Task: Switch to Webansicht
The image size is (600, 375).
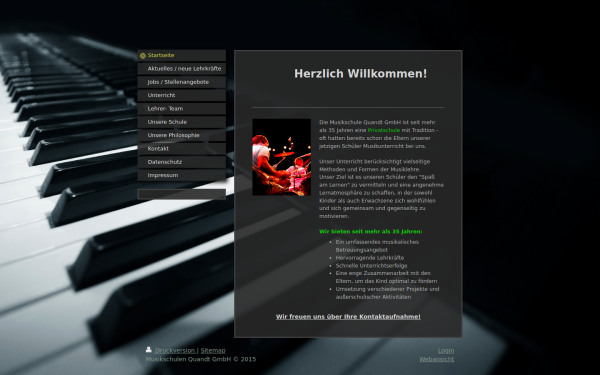Action: click(x=437, y=359)
